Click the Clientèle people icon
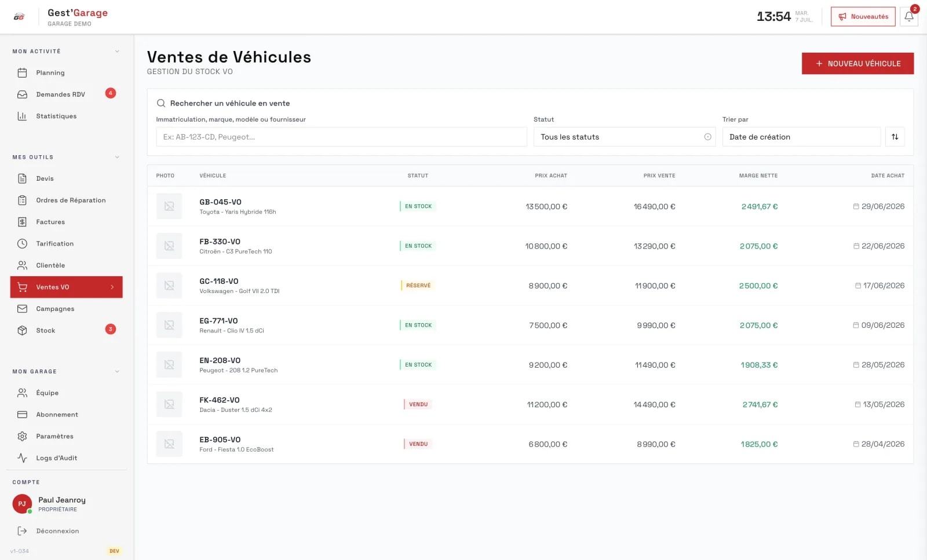Screen dimensions: 927x560 coord(22,266)
